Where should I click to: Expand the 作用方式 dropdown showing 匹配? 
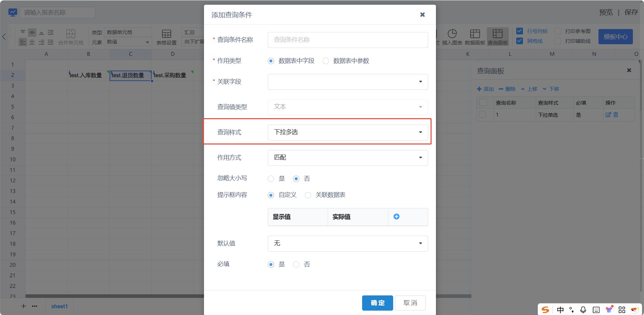tap(348, 158)
